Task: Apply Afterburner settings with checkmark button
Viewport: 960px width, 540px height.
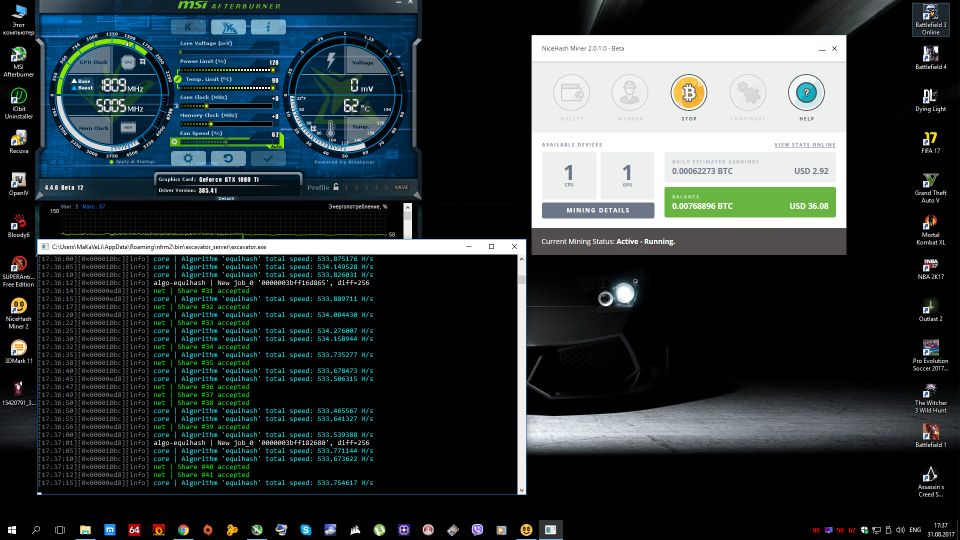Action: click(267, 158)
